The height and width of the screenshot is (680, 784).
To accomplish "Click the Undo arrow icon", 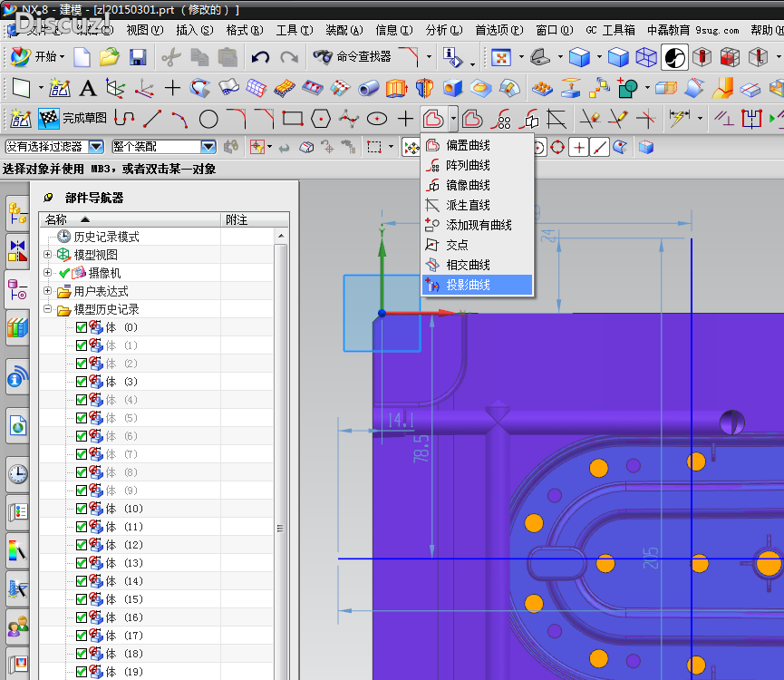I will point(260,57).
